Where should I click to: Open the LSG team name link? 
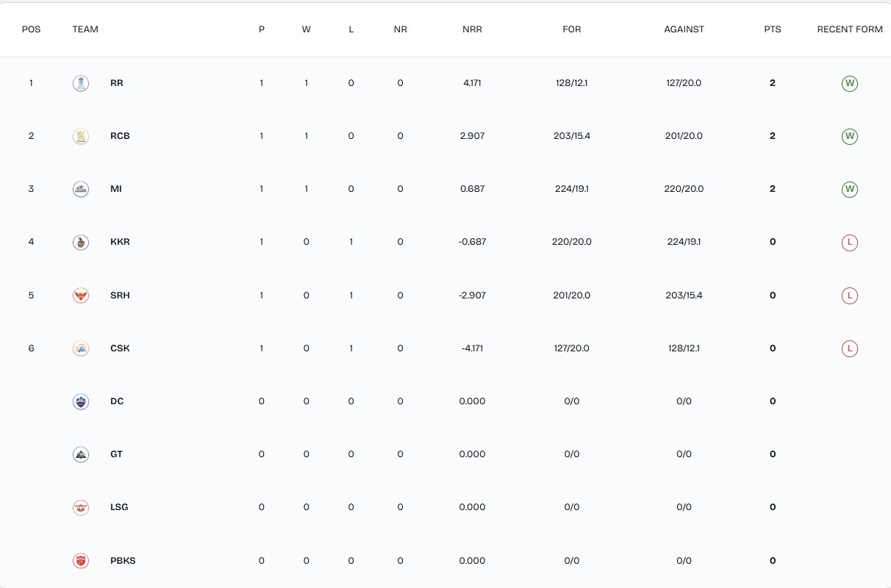pyautogui.click(x=119, y=507)
